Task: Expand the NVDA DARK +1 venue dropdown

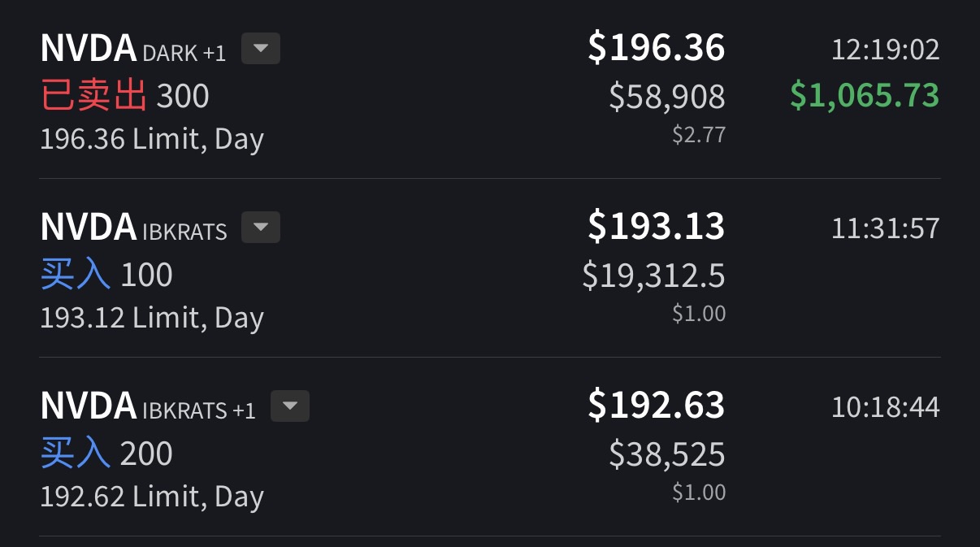Action: [261, 49]
